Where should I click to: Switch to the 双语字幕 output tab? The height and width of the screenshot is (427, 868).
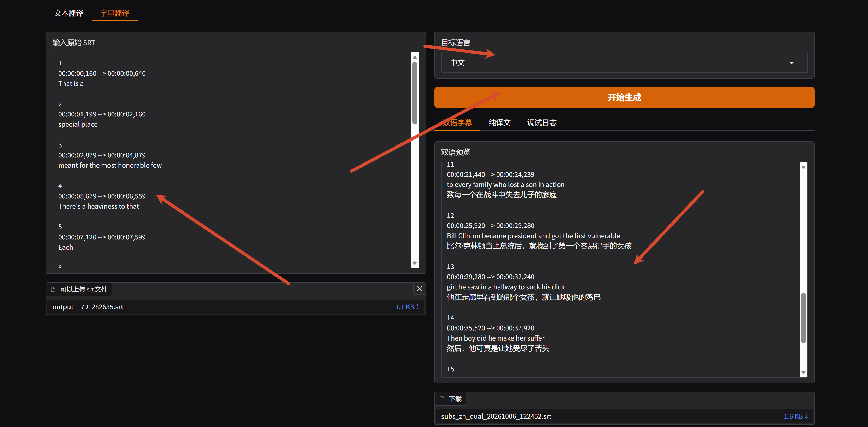tap(457, 123)
